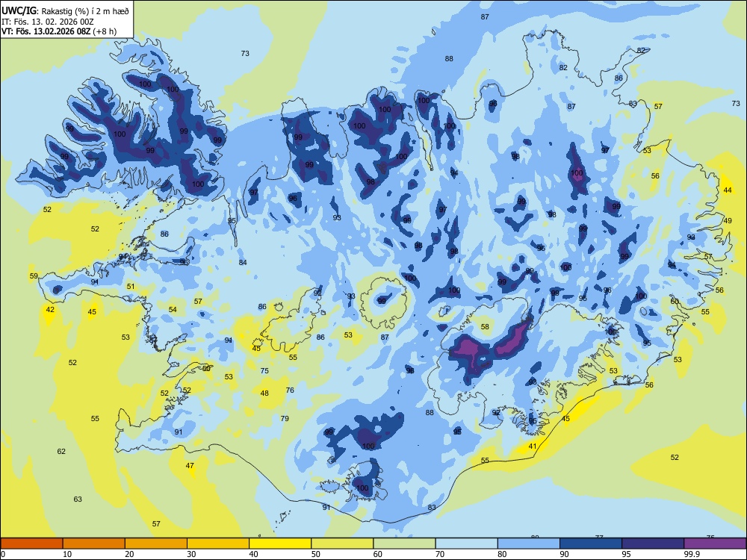Pick the 60–70 light green legend swatch
The width and height of the screenshot is (747, 560).
pos(404,544)
